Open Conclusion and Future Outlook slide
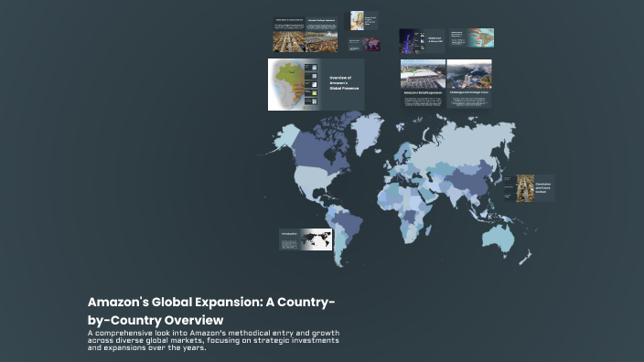The width and height of the screenshot is (644, 362). [529, 188]
